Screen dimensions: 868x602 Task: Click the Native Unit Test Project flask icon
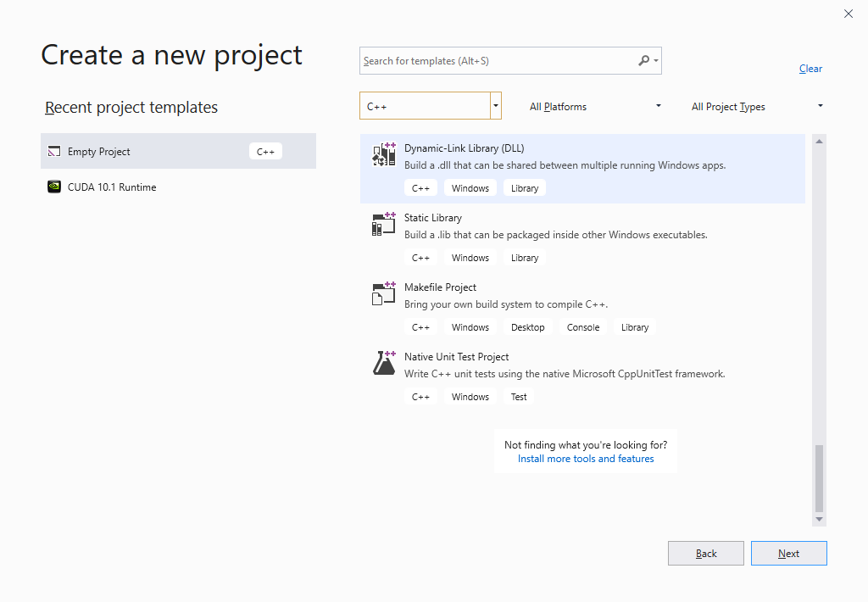[384, 363]
